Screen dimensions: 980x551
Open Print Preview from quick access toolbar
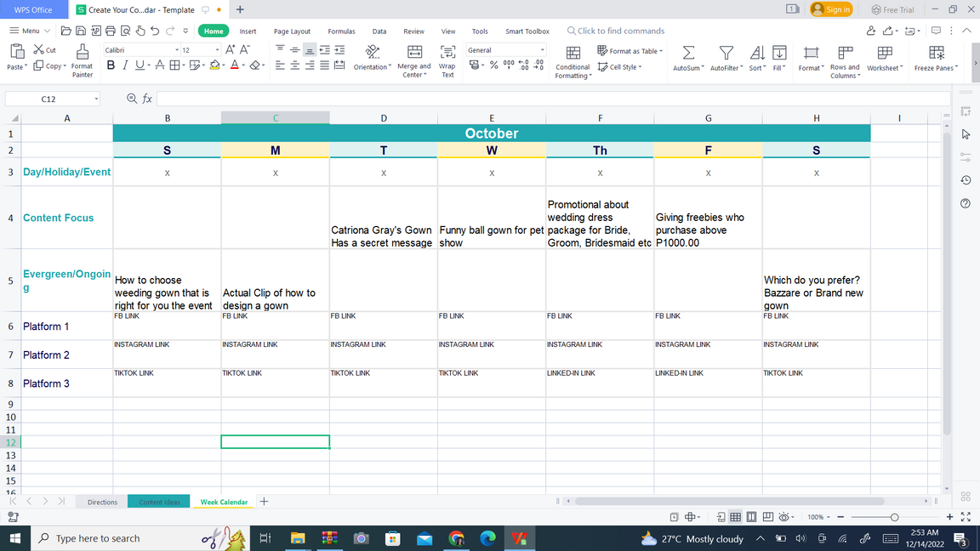tap(126, 31)
